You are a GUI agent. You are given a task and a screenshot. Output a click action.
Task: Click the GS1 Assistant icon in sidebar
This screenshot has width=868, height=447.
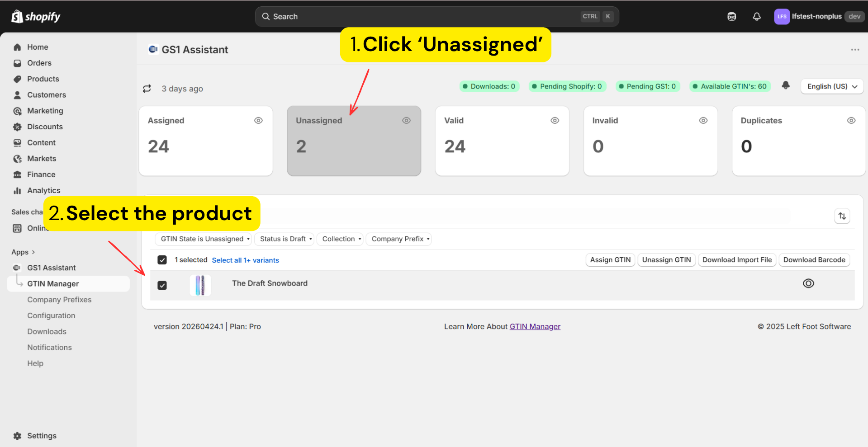point(17,268)
